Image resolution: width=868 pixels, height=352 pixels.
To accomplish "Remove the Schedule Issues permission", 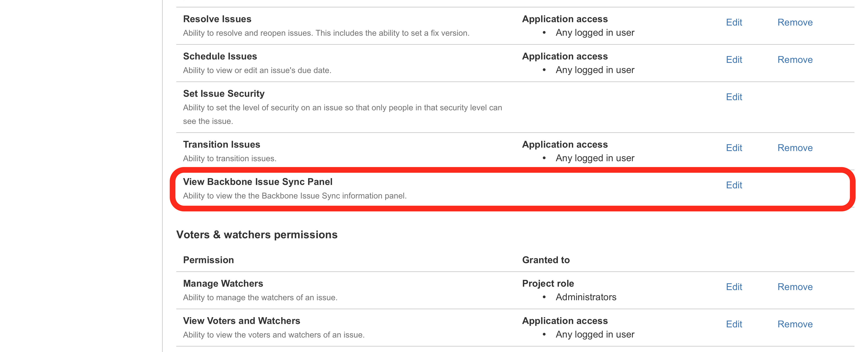I will [795, 60].
